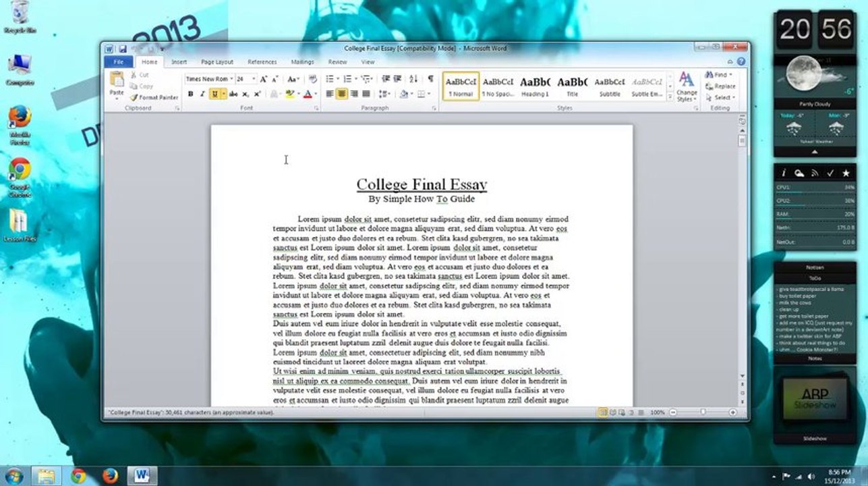The width and height of the screenshot is (868, 486).
Task: Click the Text Effects icon
Action: 275,94
